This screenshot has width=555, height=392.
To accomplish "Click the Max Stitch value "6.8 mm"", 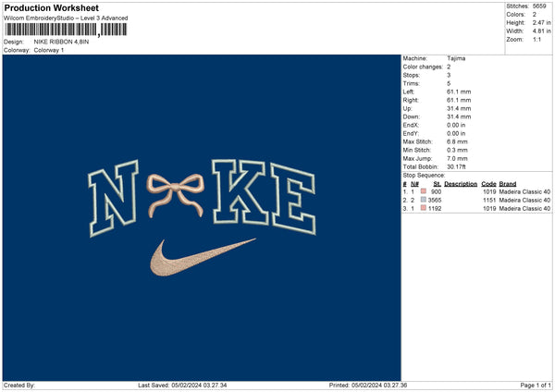I will tap(457, 141).
